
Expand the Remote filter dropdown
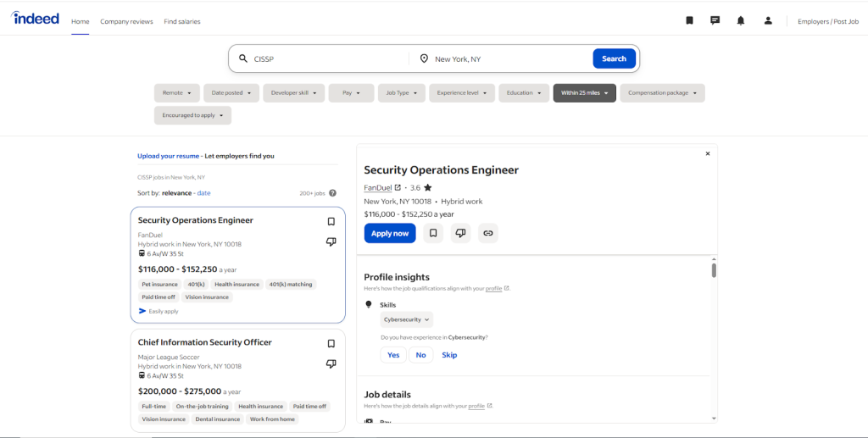click(x=177, y=93)
